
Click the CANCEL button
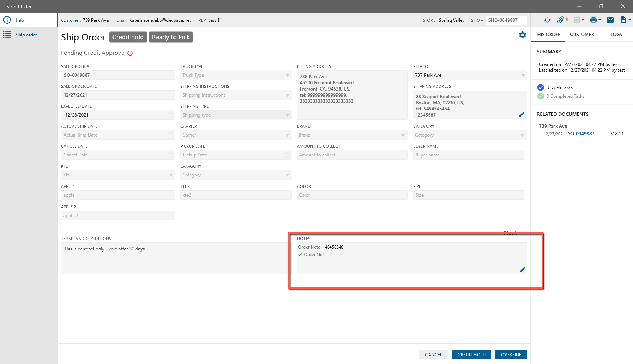(x=434, y=355)
